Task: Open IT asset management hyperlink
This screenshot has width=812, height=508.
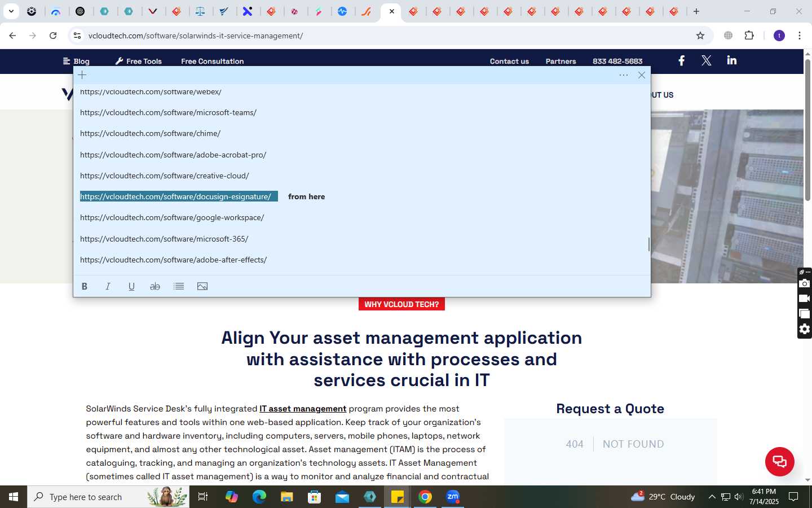Action: (303, 409)
